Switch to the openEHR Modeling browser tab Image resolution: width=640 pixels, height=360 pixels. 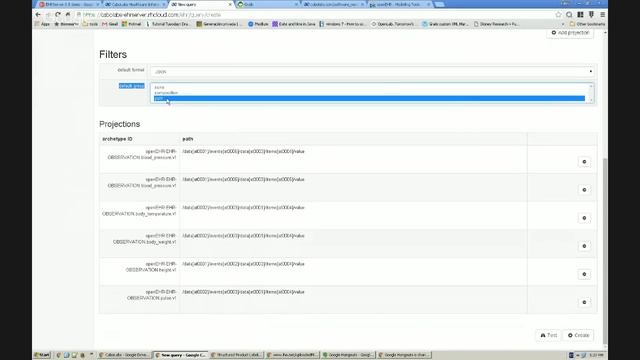point(399,4)
